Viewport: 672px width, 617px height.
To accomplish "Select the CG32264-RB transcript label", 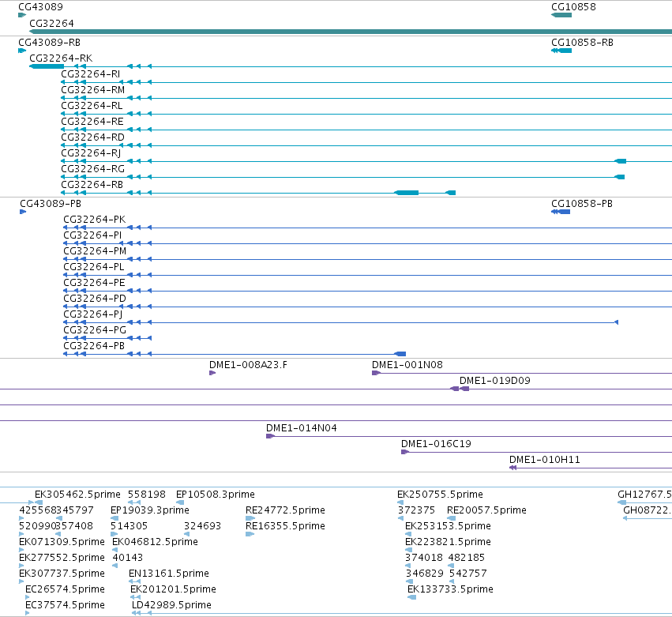I will click(x=92, y=185).
